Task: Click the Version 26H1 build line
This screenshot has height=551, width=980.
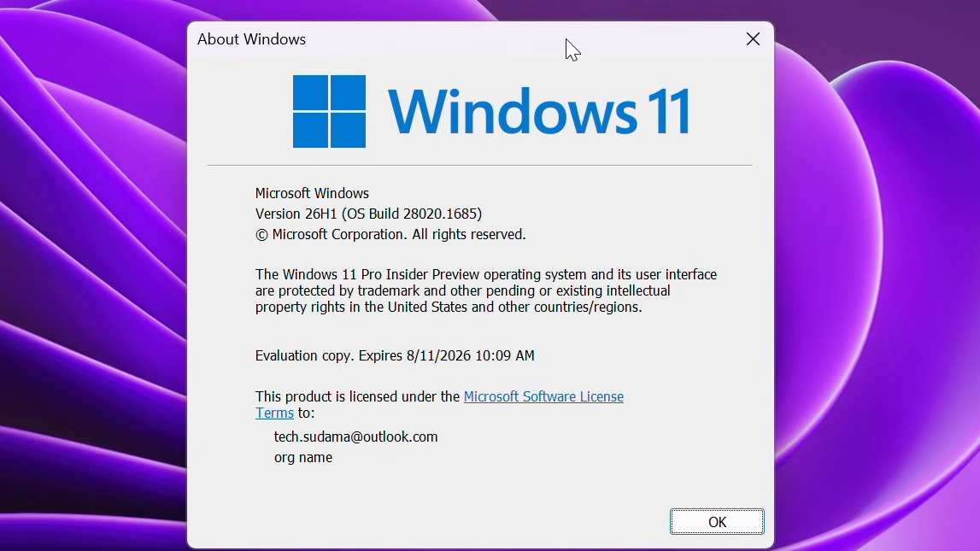Action: tap(369, 214)
